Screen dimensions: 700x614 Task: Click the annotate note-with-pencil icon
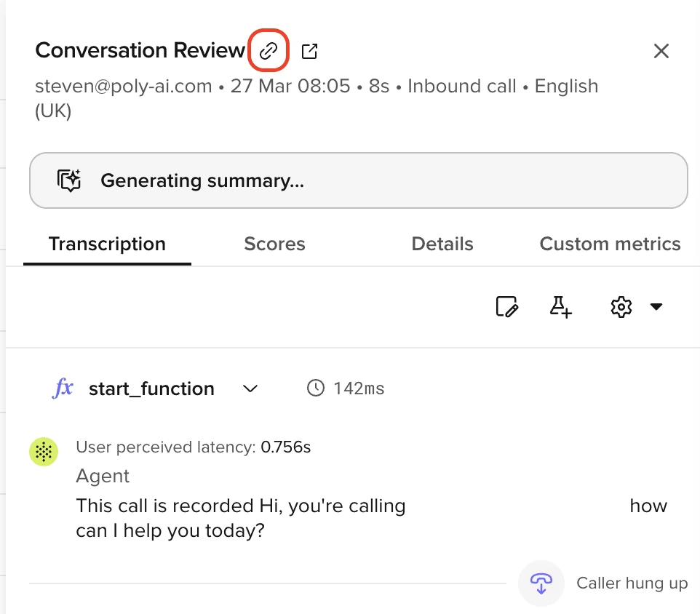(x=506, y=306)
